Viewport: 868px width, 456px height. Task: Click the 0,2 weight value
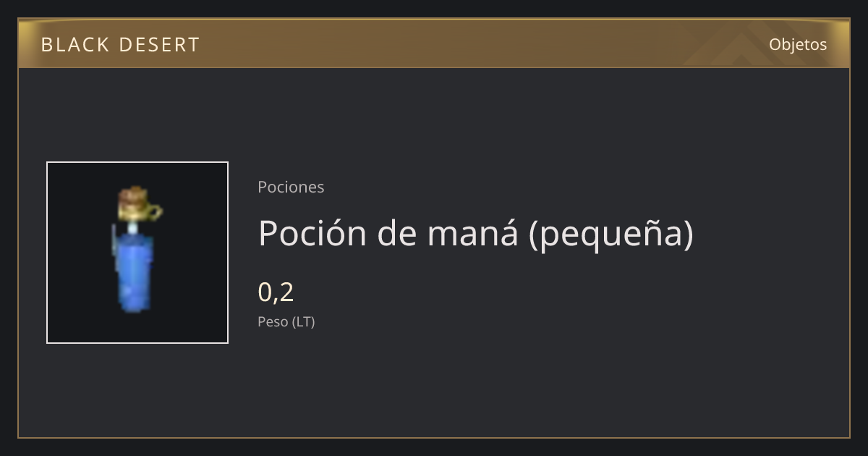(276, 292)
